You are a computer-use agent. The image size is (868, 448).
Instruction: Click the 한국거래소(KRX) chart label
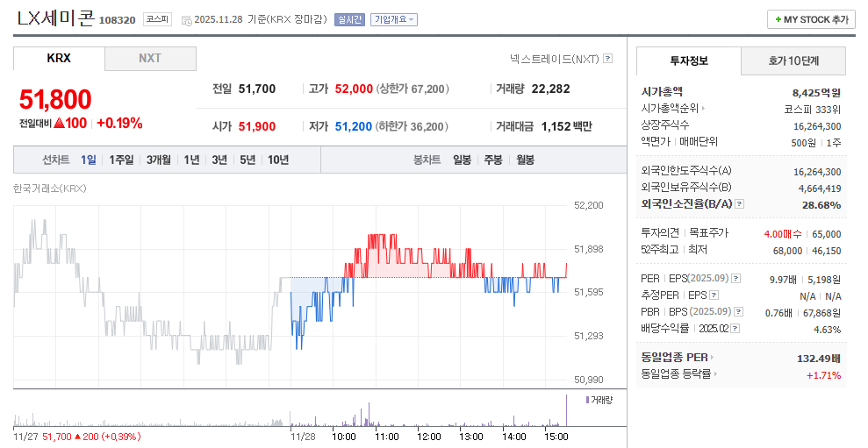[x=50, y=188]
